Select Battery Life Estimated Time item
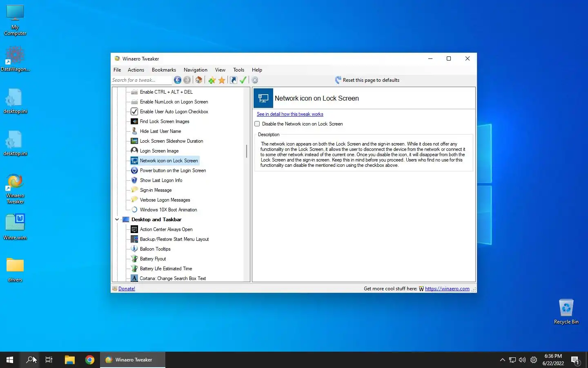The width and height of the screenshot is (588, 368). click(166, 269)
